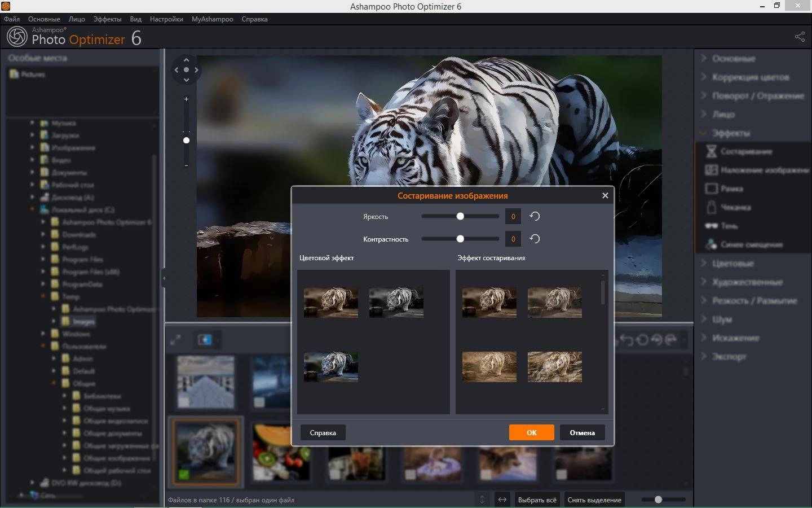Check the box on the girl thumbnail
This screenshot has height=508, width=812.
click(x=411, y=475)
